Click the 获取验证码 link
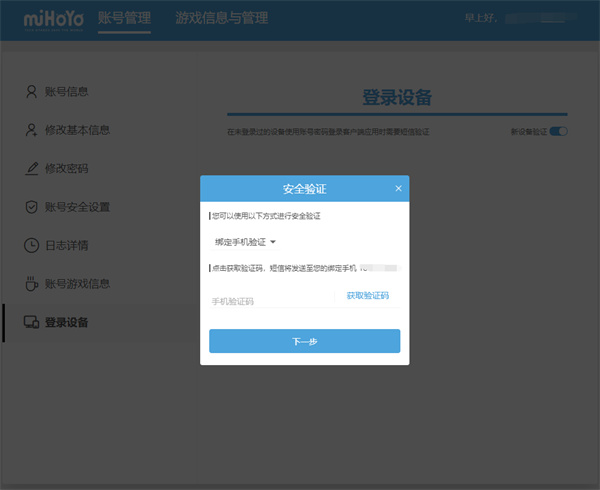Image resolution: width=600 pixels, height=490 pixels. pos(367,296)
